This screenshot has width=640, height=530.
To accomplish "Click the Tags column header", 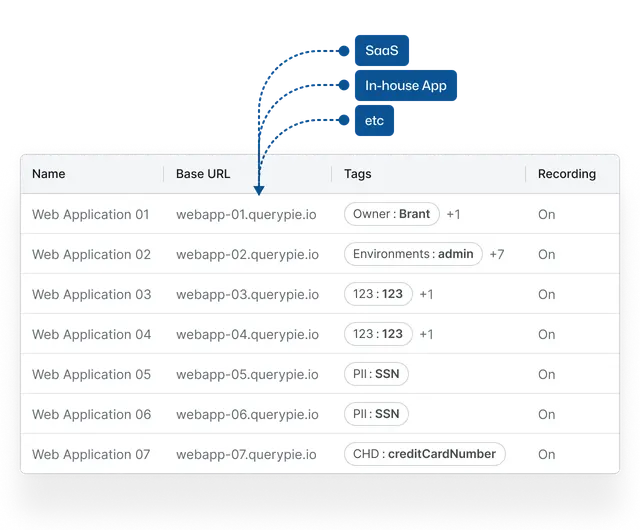I will coord(358,174).
